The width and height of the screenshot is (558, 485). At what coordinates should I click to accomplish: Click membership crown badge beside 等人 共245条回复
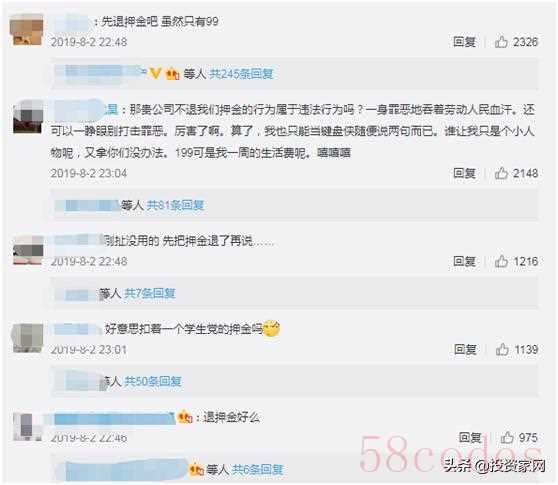[173, 74]
